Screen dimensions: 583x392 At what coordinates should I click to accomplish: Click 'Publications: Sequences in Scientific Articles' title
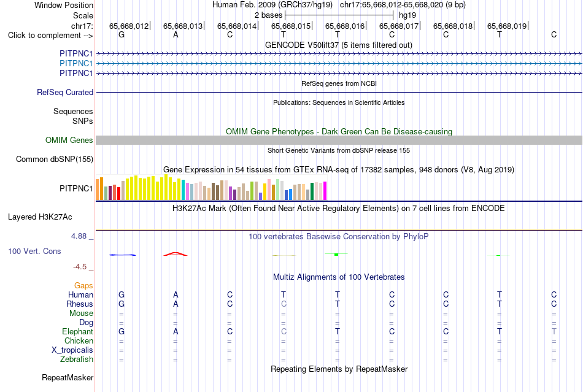coord(339,102)
